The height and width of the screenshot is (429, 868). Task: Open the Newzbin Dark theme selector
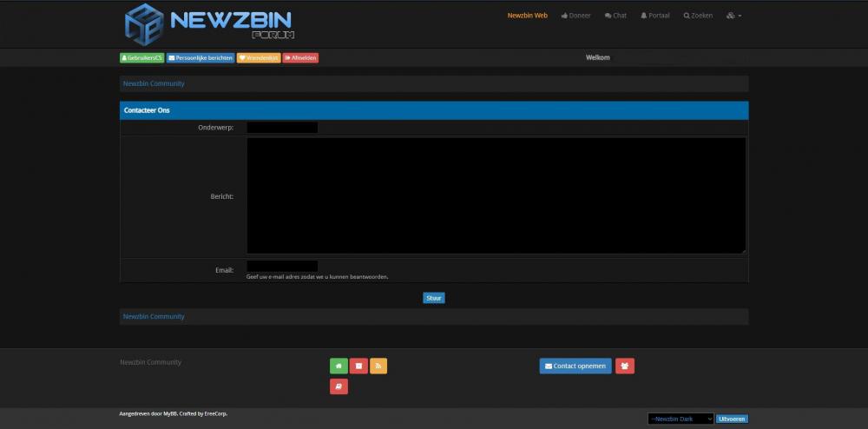click(x=681, y=419)
